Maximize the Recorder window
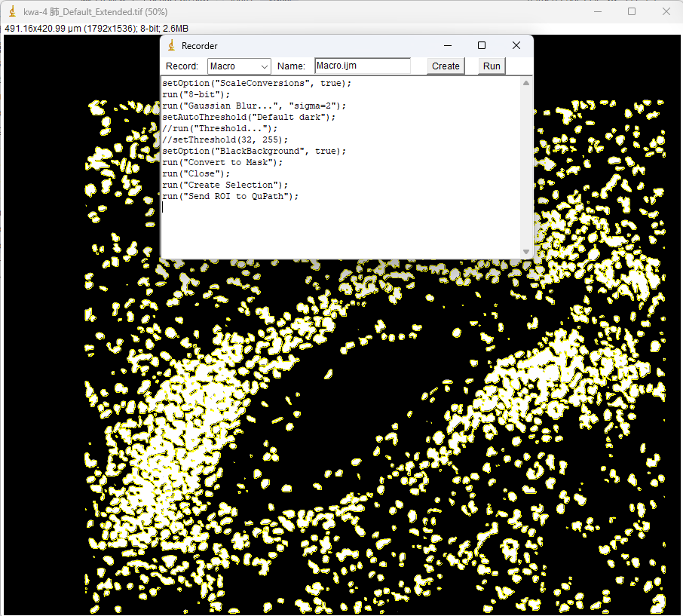Viewport: 683px width, 616px height. (x=482, y=45)
